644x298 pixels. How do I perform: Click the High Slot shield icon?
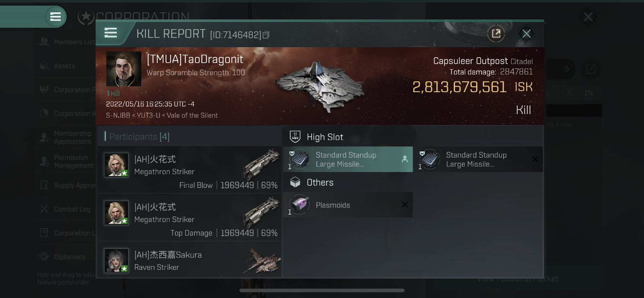click(295, 137)
